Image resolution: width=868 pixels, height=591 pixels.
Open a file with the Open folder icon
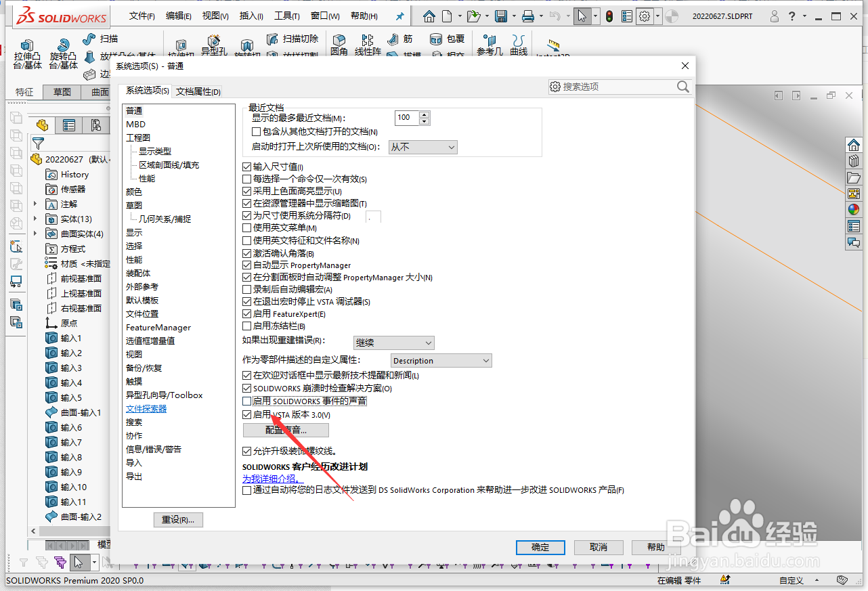click(x=473, y=16)
